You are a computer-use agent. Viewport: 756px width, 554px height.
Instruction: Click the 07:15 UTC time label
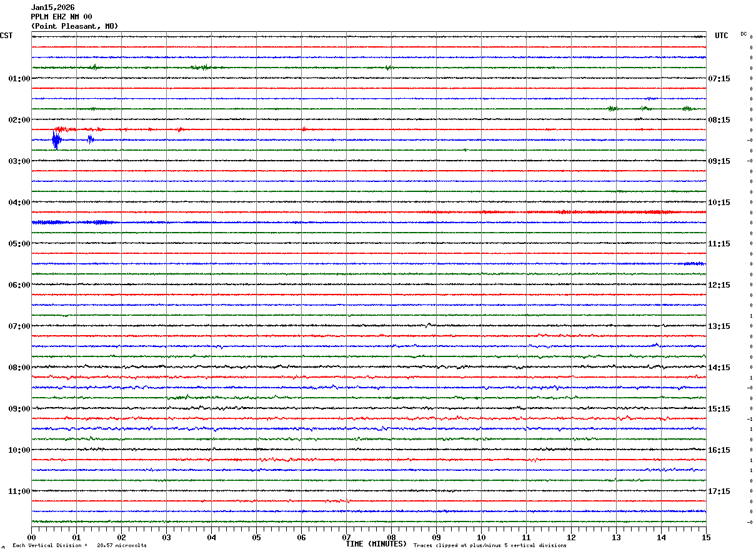pyautogui.click(x=719, y=79)
